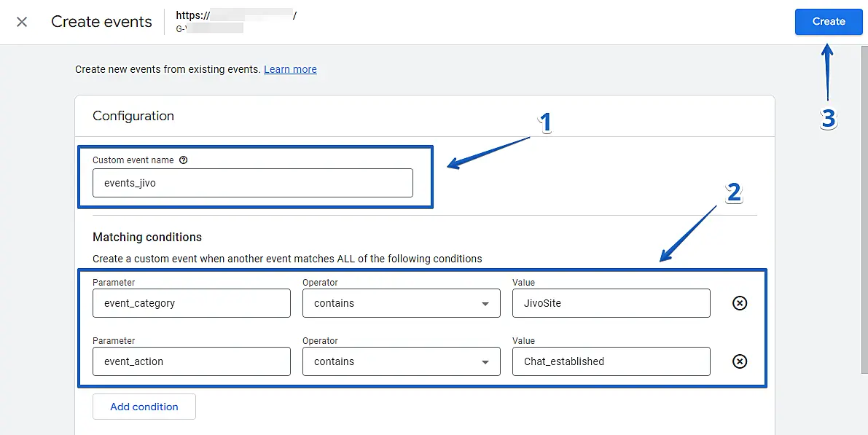
Task: Remove the event_action condition row
Action: 739,361
